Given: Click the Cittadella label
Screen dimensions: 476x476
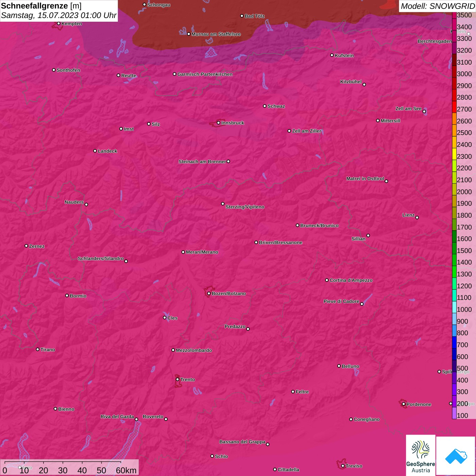Looking at the screenshot, I should [288, 470].
